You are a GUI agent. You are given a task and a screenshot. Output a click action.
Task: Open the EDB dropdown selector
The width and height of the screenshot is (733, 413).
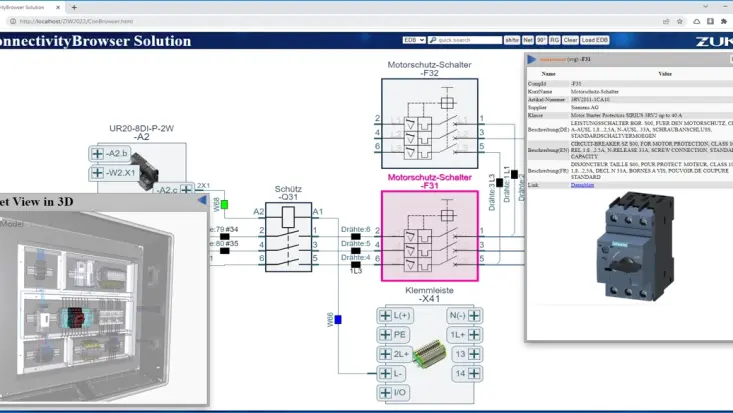point(414,40)
